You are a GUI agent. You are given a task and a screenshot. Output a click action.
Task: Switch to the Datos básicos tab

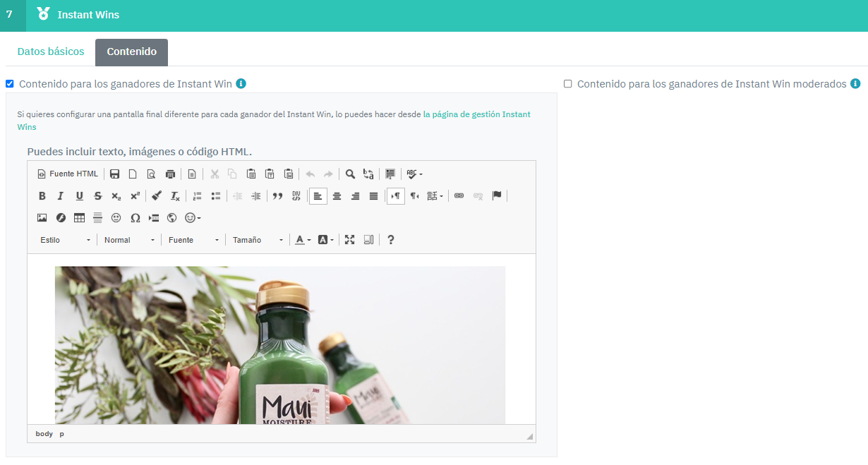tap(51, 52)
